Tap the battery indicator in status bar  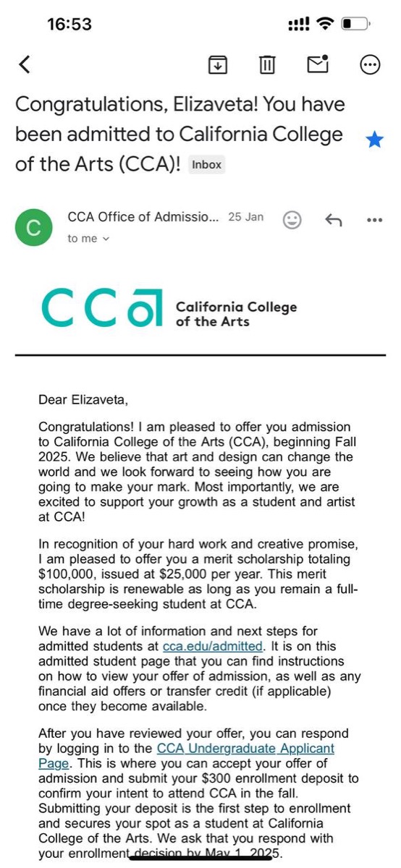(x=355, y=24)
